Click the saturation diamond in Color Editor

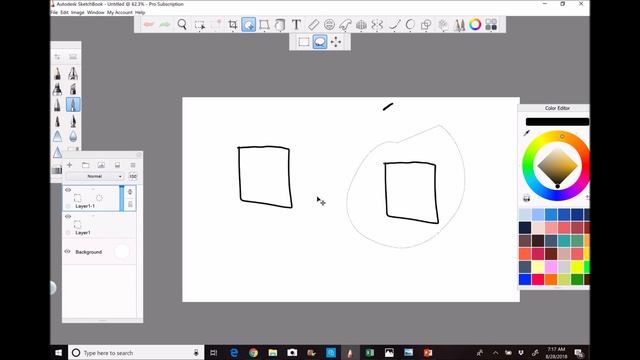pyautogui.click(x=557, y=166)
